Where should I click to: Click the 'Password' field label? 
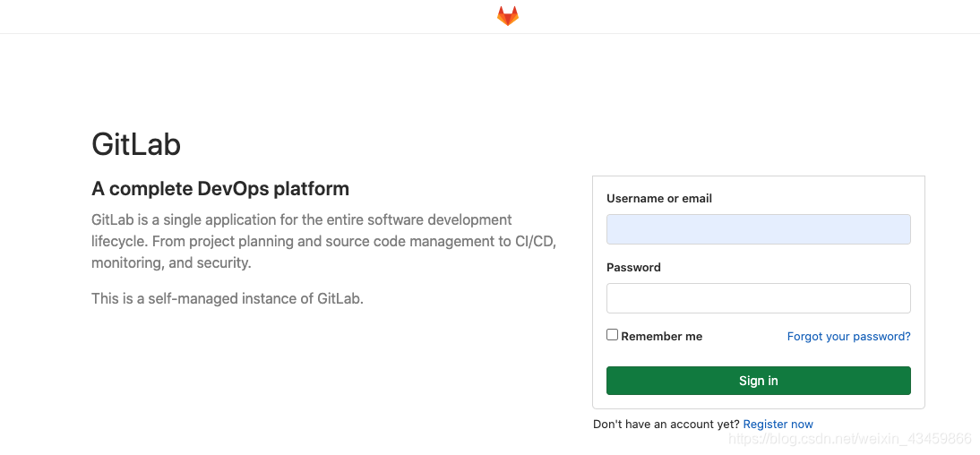633,267
